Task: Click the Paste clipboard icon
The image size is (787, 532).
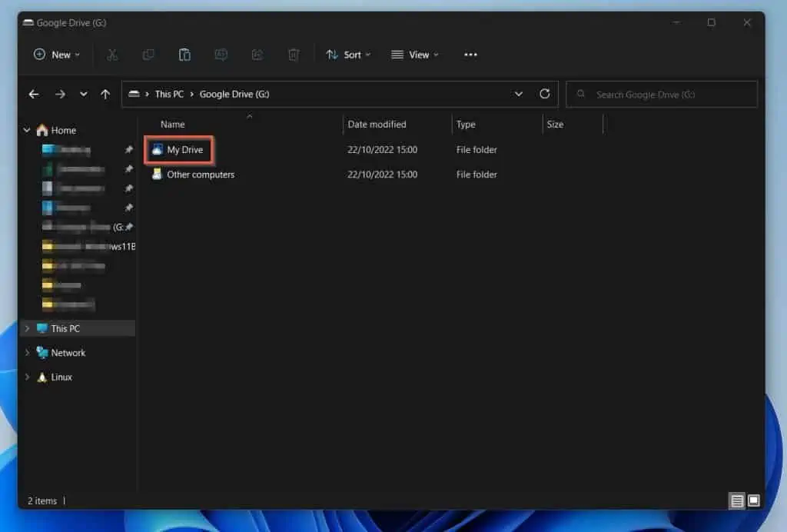Action: point(184,55)
